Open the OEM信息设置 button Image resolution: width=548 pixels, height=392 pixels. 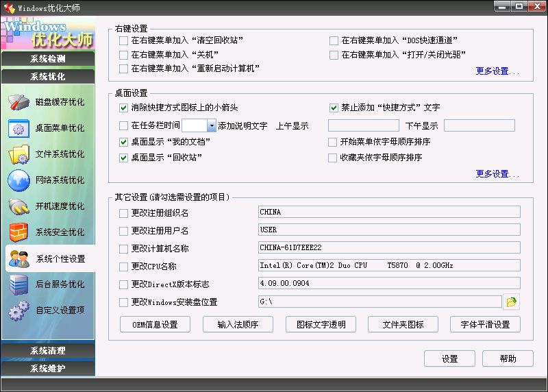click(x=155, y=325)
